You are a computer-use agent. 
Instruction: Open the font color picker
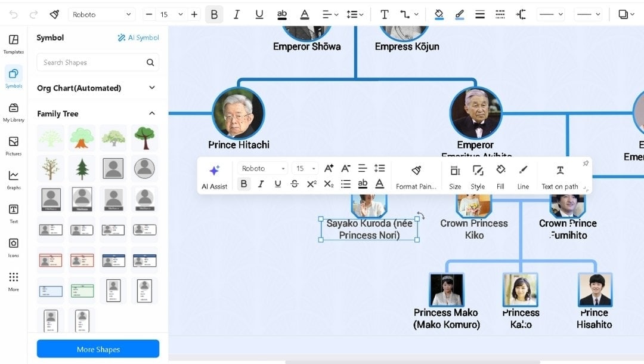(x=304, y=14)
